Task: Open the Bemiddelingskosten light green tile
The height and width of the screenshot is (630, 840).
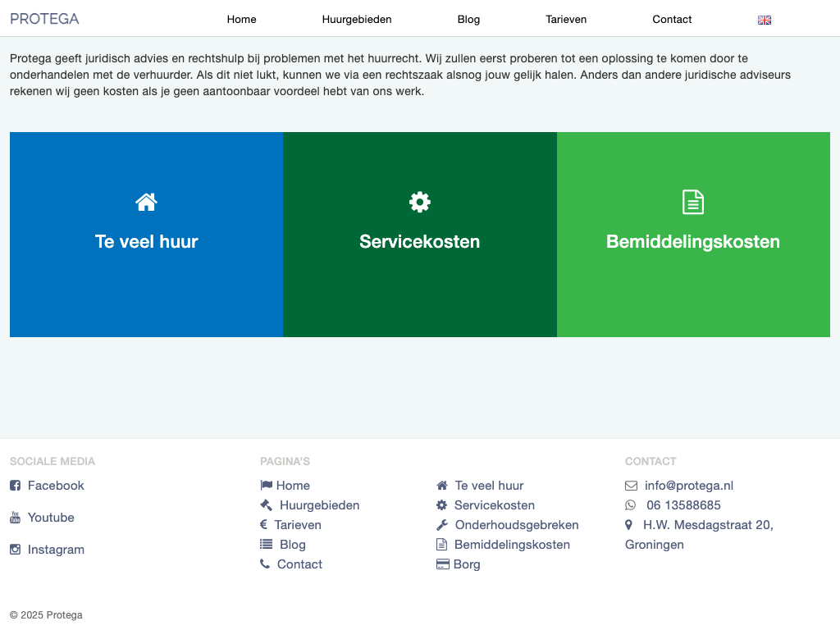Action: 693,241
